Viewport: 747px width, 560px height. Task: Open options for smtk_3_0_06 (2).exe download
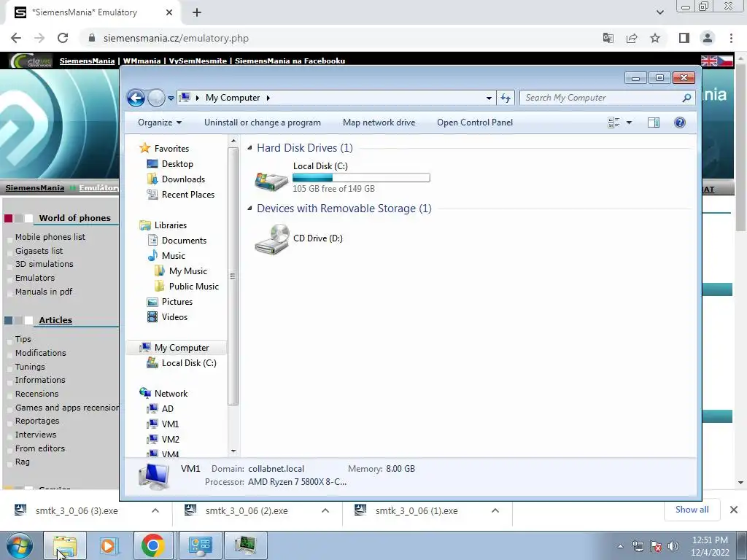[325, 510]
